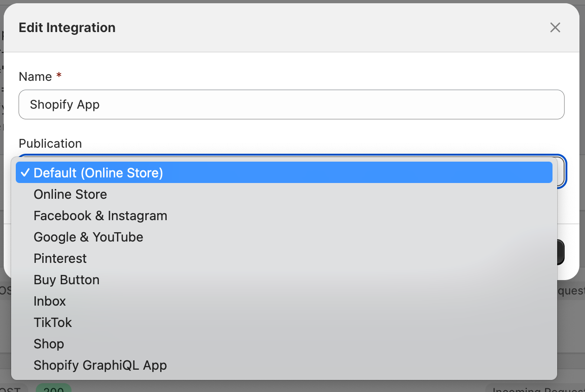The image size is (585, 392).
Task: Click the green 200 status badge
Action: coord(53,389)
